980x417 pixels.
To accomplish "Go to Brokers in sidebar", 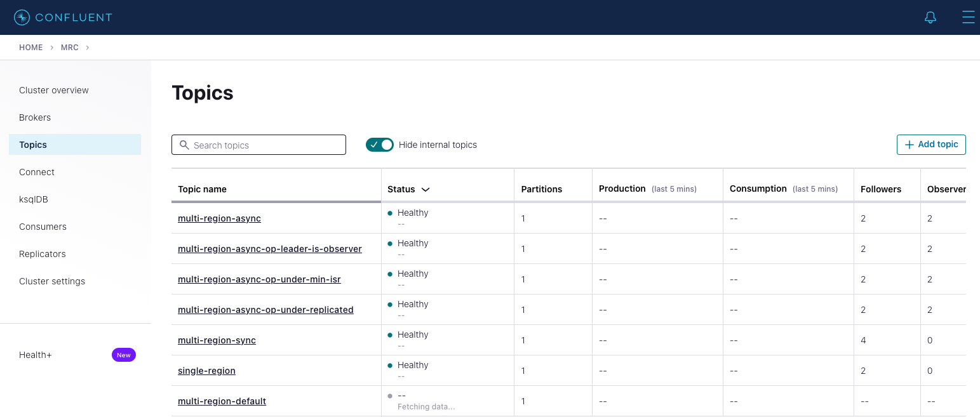I will click(35, 117).
